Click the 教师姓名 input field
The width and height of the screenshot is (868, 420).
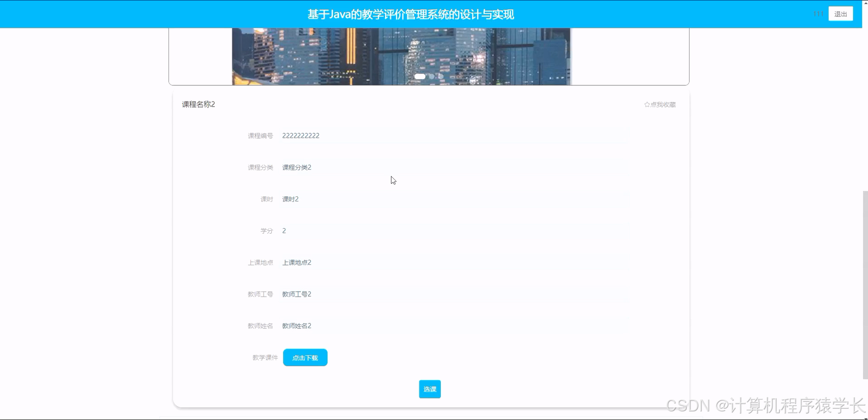tap(453, 326)
